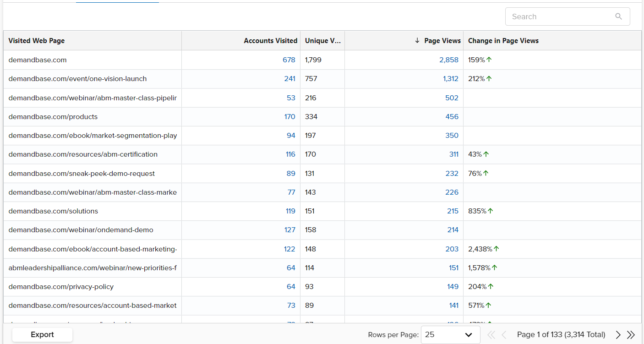Click the search magnifier icon
Image resolution: width=644 pixels, height=344 pixels.
click(x=618, y=16)
